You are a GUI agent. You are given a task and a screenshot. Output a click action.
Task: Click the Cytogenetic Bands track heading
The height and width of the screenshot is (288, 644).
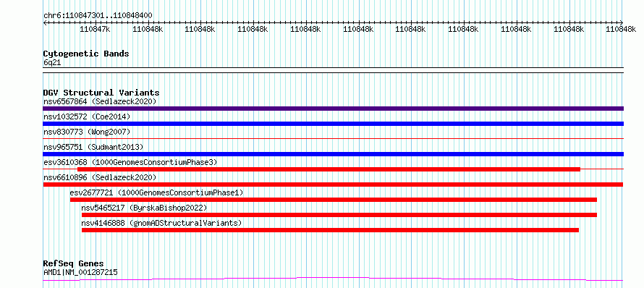[x=86, y=54]
